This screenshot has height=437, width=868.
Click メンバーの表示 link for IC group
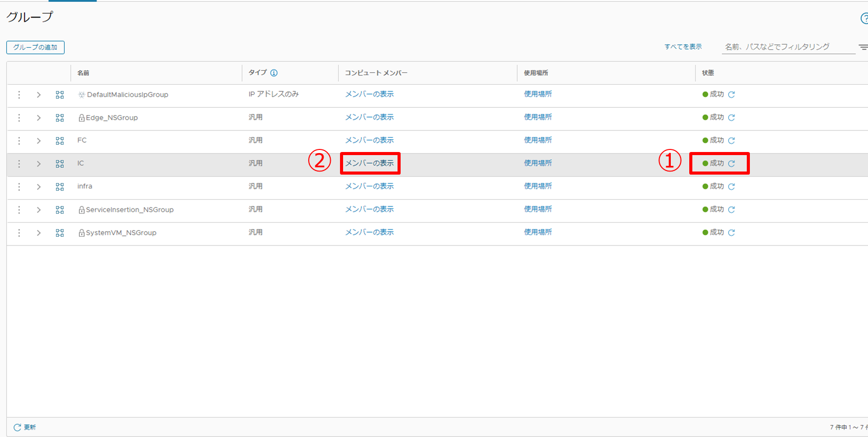[x=369, y=163]
